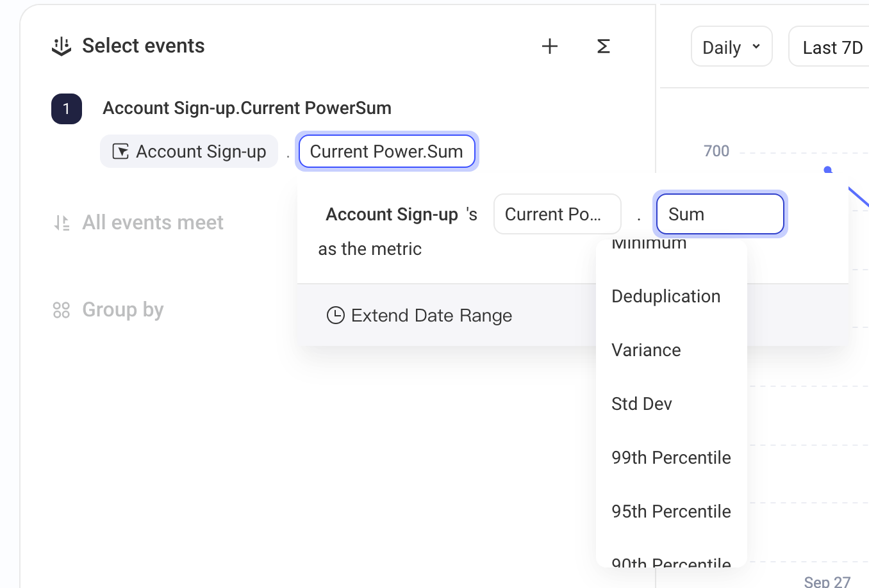Click the Select events heading
The height and width of the screenshot is (588, 869).
click(x=144, y=45)
